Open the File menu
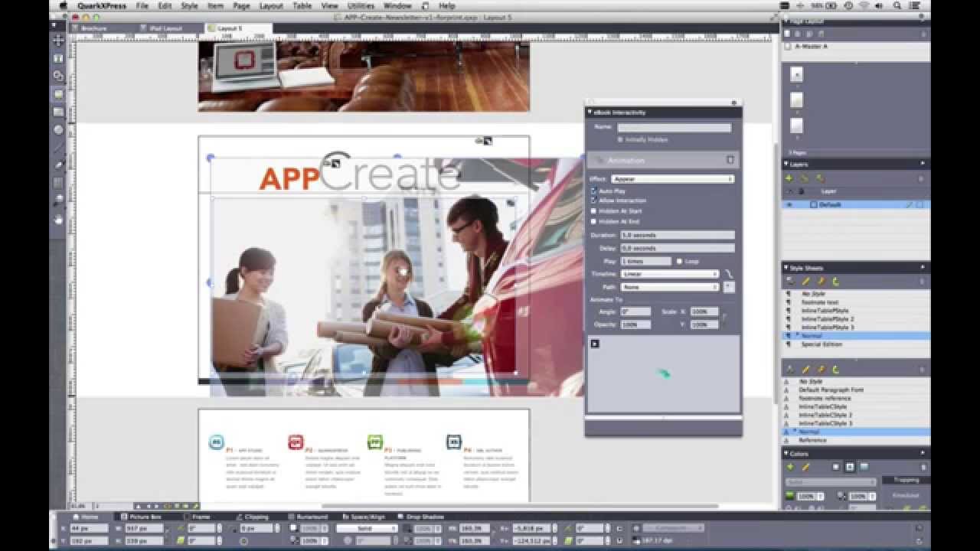 click(142, 5)
